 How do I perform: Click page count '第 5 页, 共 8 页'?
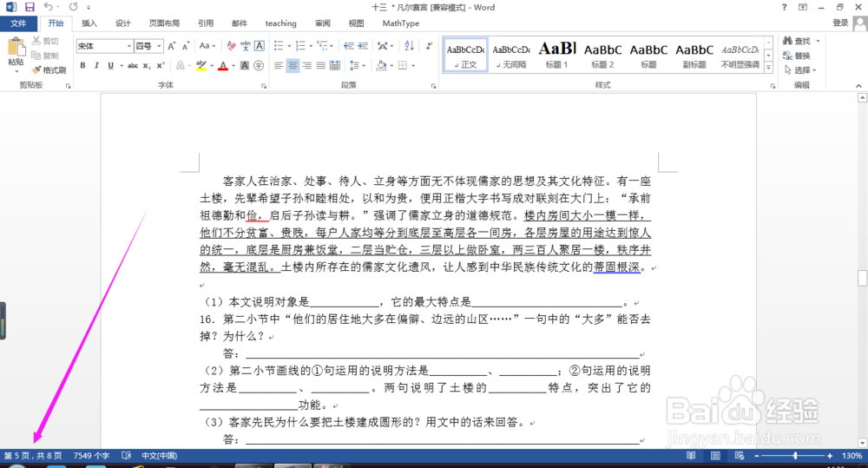click(x=33, y=455)
